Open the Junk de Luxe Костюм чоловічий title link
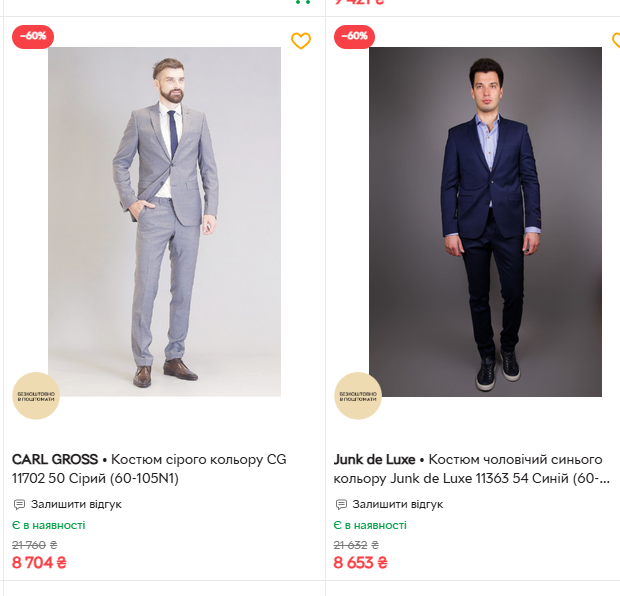The image size is (620, 596). coord(471,469)
